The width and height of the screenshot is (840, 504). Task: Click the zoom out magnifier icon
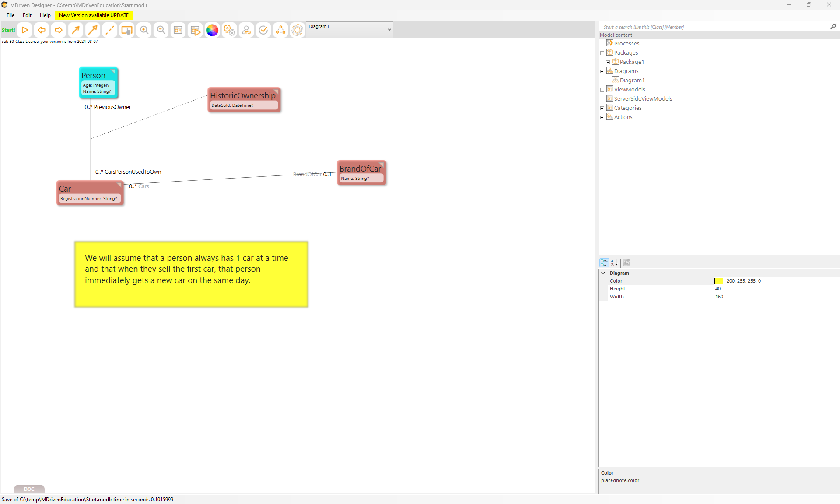tap(161, 30)
